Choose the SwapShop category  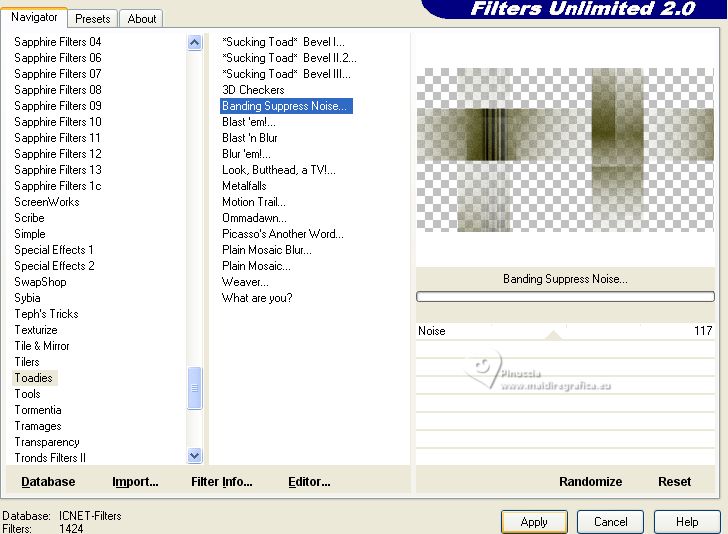coord(40,282)
